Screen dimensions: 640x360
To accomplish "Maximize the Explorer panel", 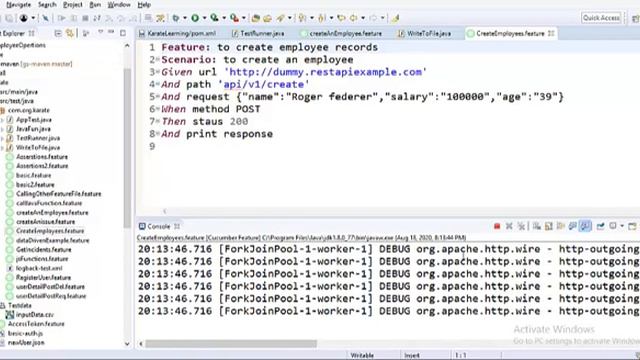I will pos(123,33).
